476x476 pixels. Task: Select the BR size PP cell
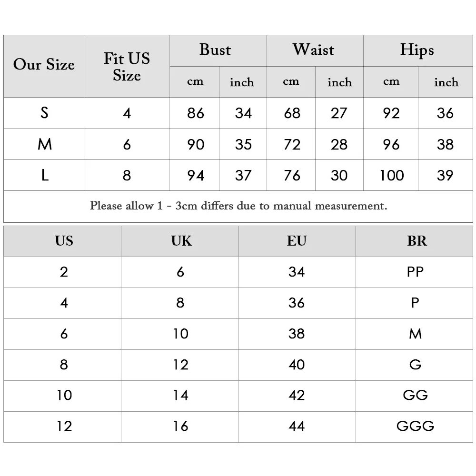point(415,272)
